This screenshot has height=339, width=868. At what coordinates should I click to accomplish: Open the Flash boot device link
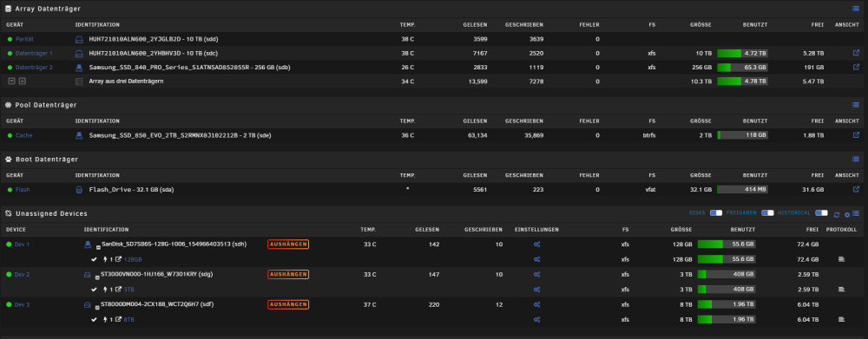(23, 190)
